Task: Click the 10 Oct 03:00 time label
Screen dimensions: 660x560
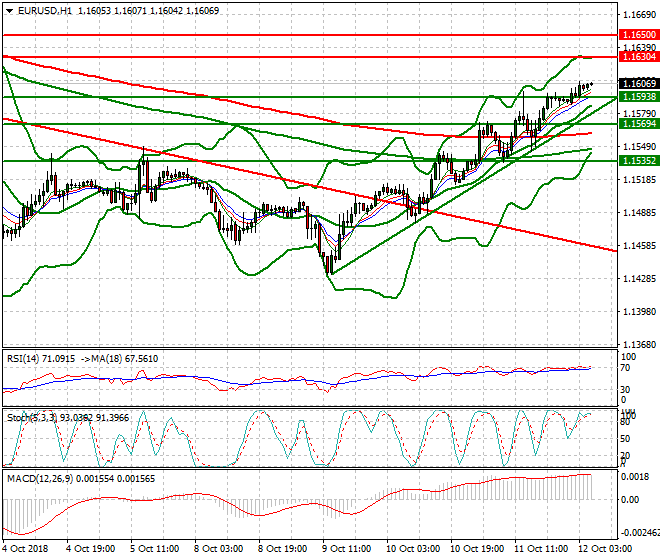Action: click(x=413, y=549)
